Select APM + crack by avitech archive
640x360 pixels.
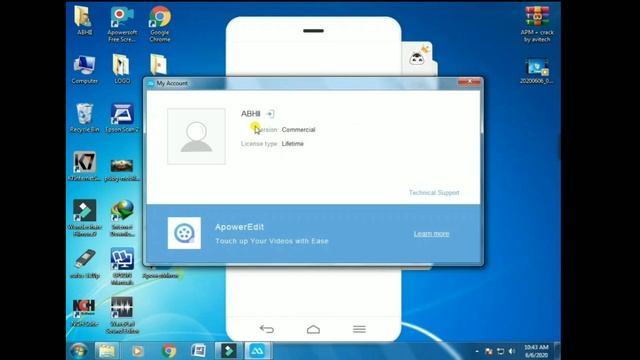537,24
